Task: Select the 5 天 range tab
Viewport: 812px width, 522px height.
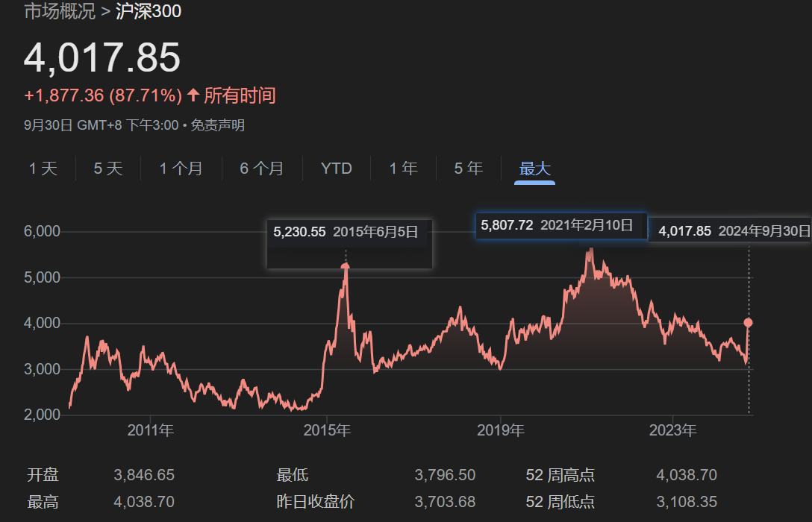Action: click(107, 168)
